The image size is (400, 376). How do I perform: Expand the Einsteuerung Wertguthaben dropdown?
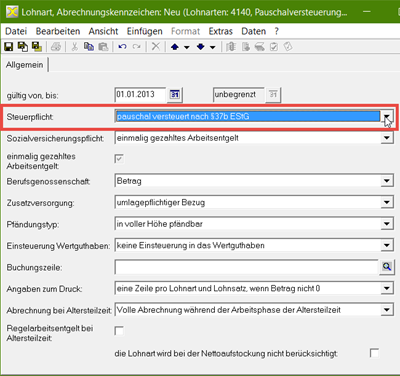pyautogui.click(x=387, y=245)
